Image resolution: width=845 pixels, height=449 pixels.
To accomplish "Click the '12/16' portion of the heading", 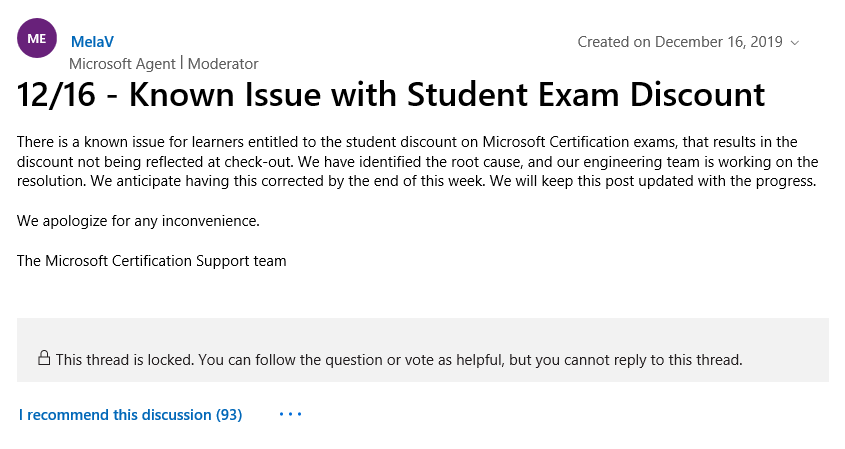I will coord(56,95).
